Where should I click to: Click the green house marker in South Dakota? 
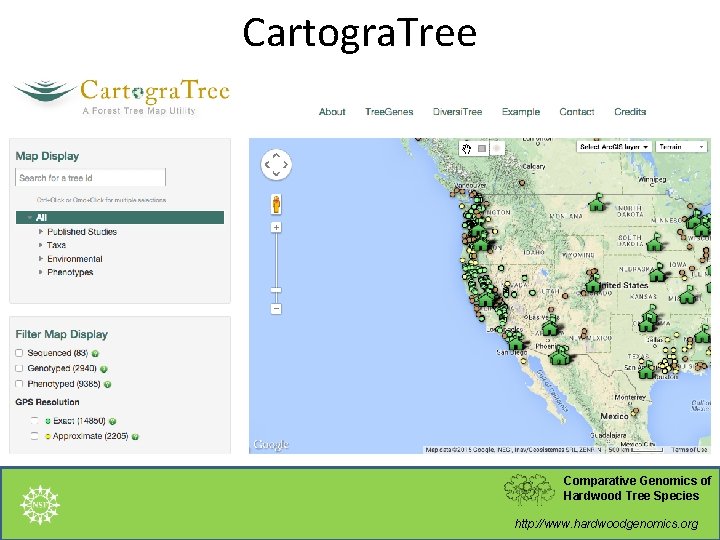[654, 242]
